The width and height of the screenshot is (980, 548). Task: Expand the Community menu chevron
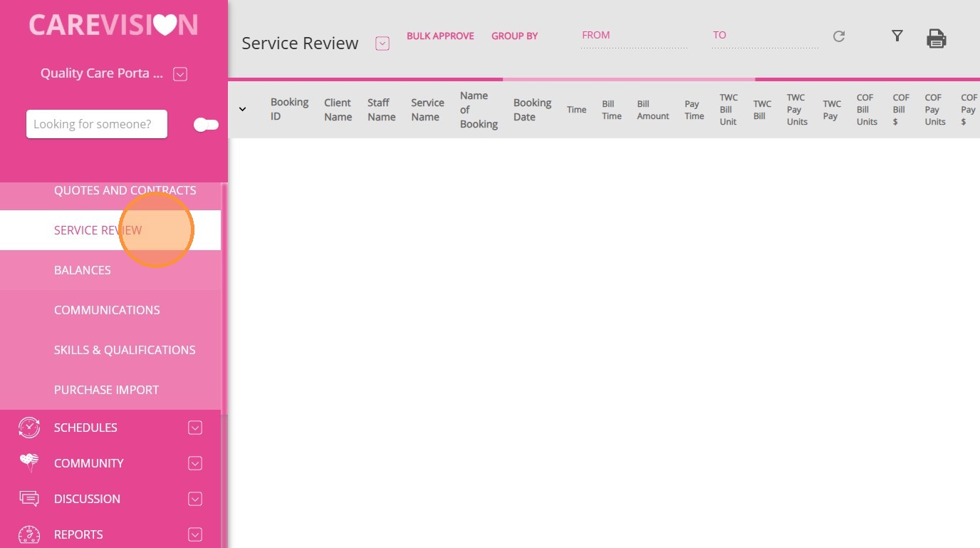(x=195, y=463)
